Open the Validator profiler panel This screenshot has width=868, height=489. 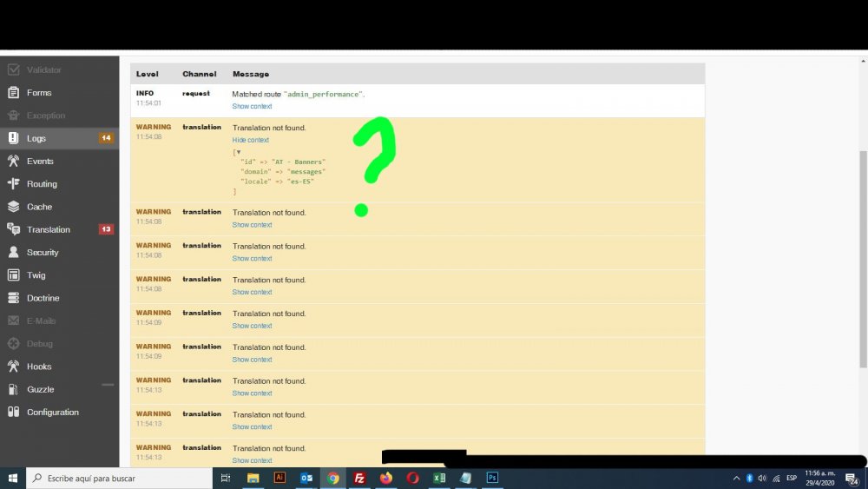click(59, 69)
